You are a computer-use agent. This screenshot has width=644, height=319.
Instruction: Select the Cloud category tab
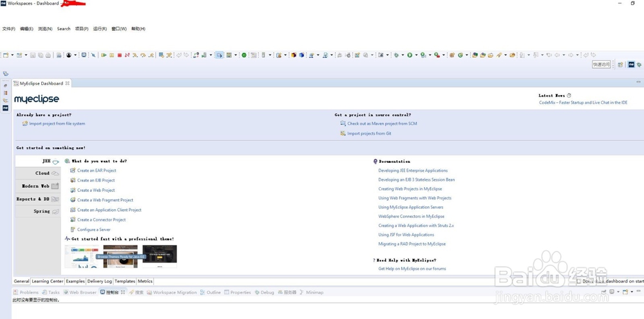point(38,173)
